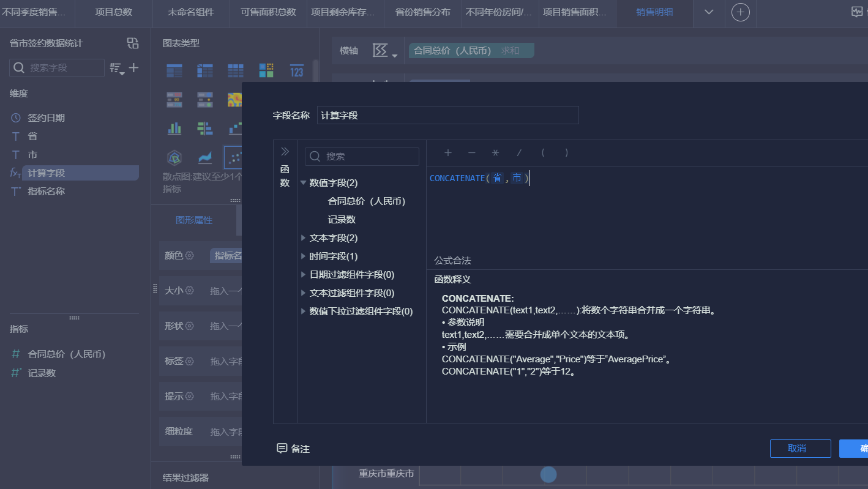Select the detail table chart type

pos(236,70)
